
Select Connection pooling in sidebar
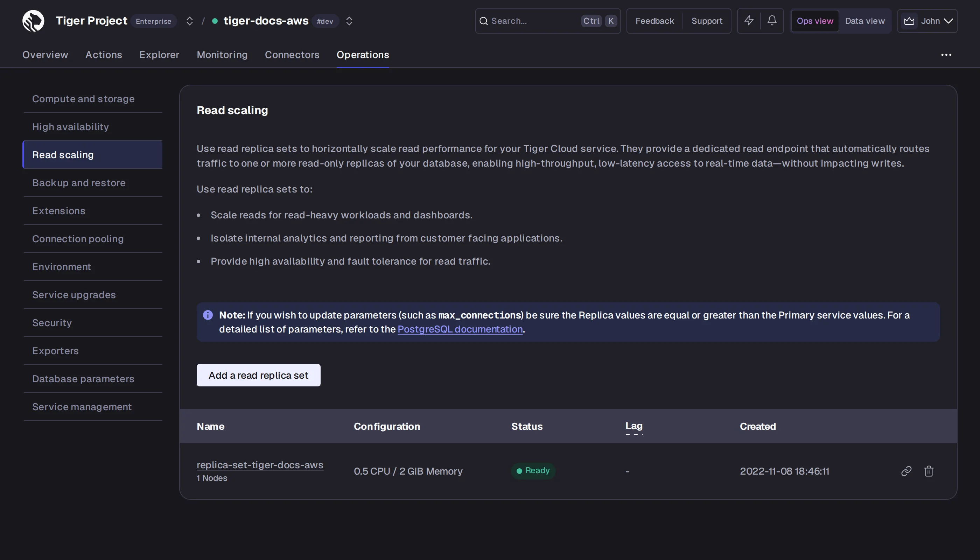pyautogui.click(x=93, y=239)
